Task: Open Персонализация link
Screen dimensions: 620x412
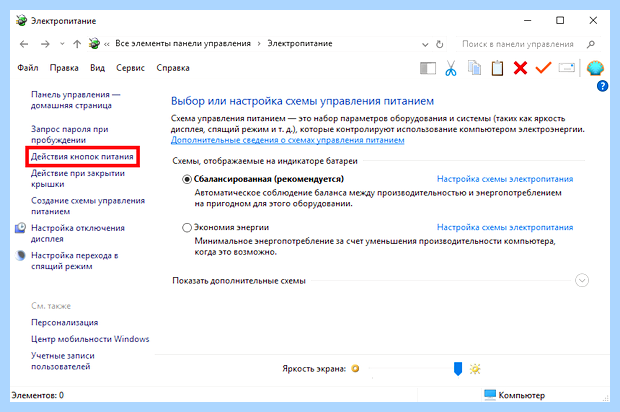Action: coord(64,322)
